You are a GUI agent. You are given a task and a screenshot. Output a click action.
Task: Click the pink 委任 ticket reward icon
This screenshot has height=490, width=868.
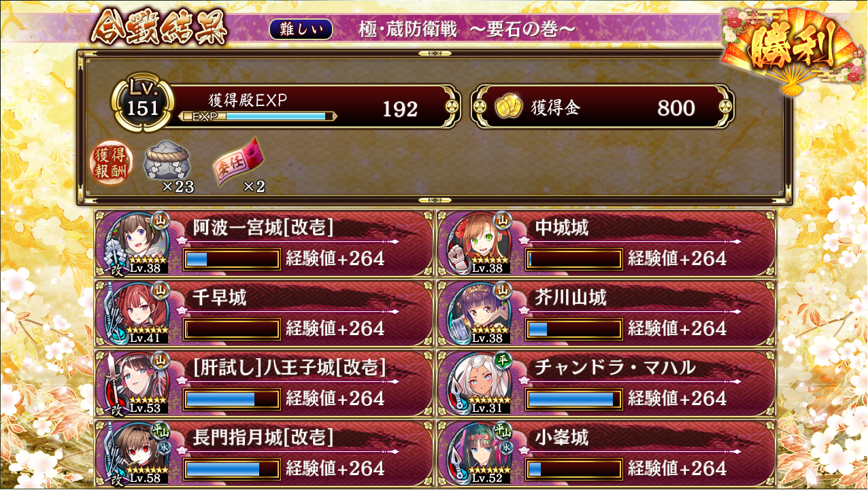pos(238,162)
